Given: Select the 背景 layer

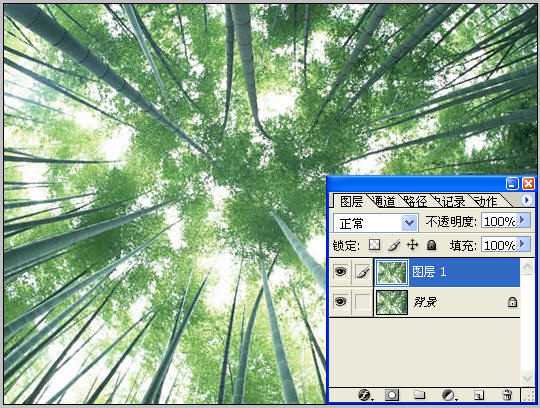Looking at the screenshot, I should point(447,302).
